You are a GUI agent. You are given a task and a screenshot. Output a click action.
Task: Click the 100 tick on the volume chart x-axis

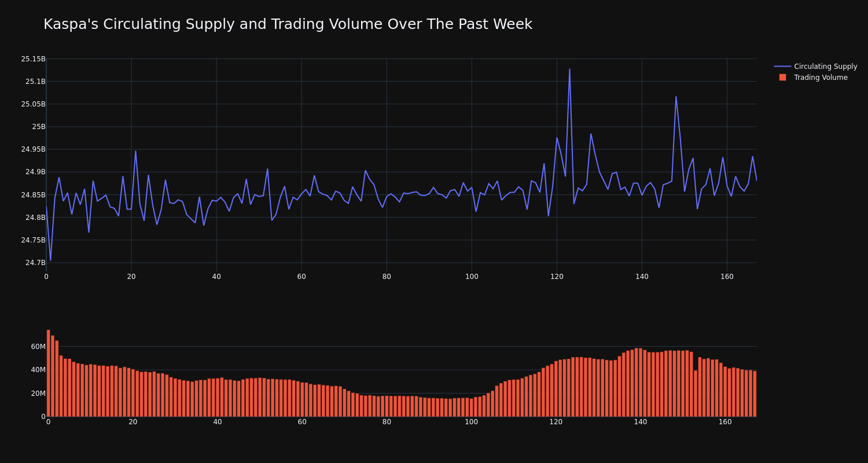(x=472, y=422)
